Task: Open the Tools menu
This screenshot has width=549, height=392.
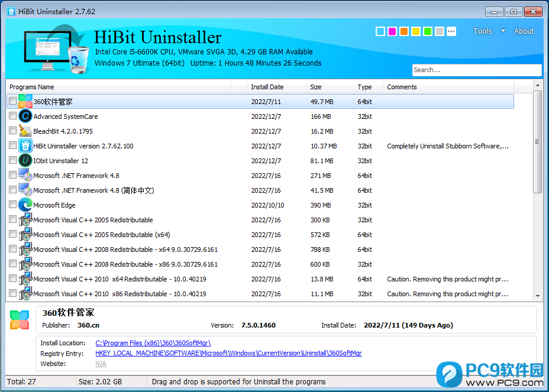Action: tap(483, 31)
